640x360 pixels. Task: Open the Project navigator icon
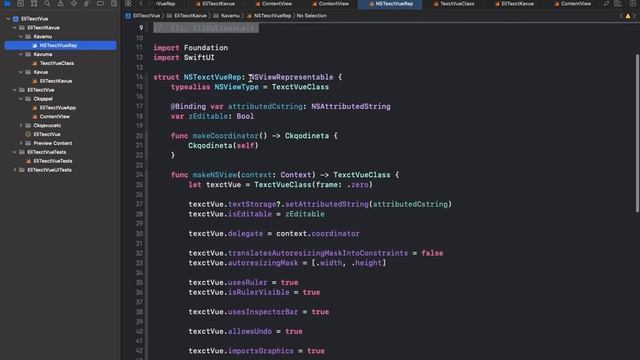tap(7, 4)
